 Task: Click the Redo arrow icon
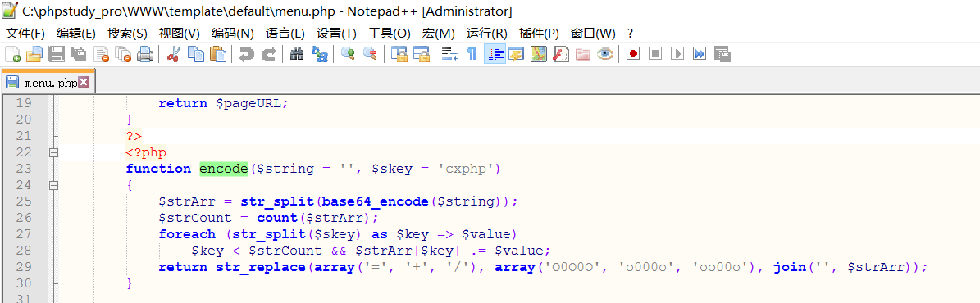[x=269, y=54]
